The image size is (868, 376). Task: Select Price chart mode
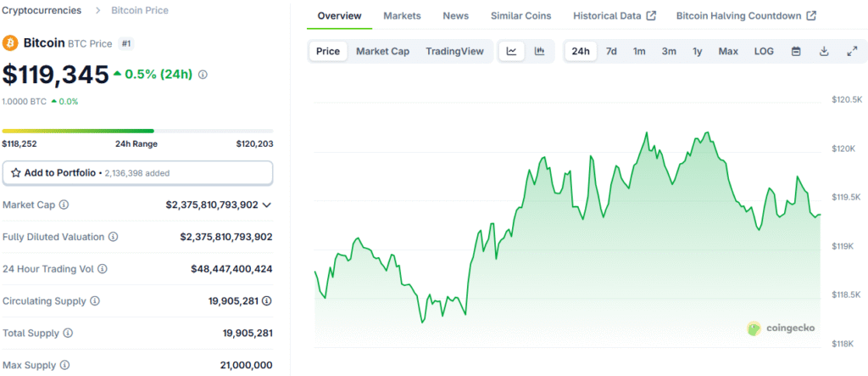328,52
